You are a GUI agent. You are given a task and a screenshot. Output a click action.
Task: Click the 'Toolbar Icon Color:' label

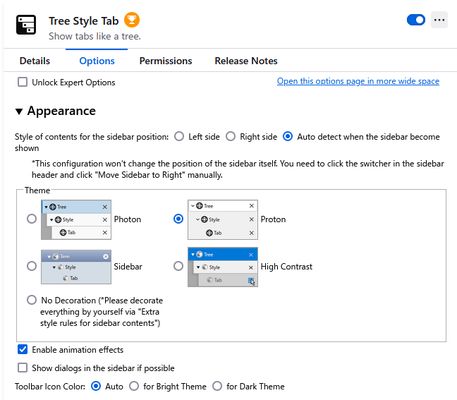pos(50,387)
